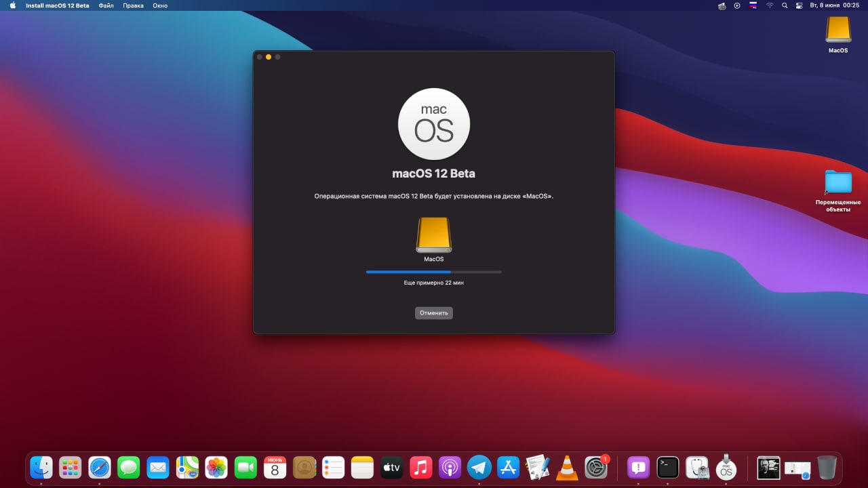The height and width of the screenshot is (488, 868).
Task: Launch Telegram from the dock
Action: 479,467
